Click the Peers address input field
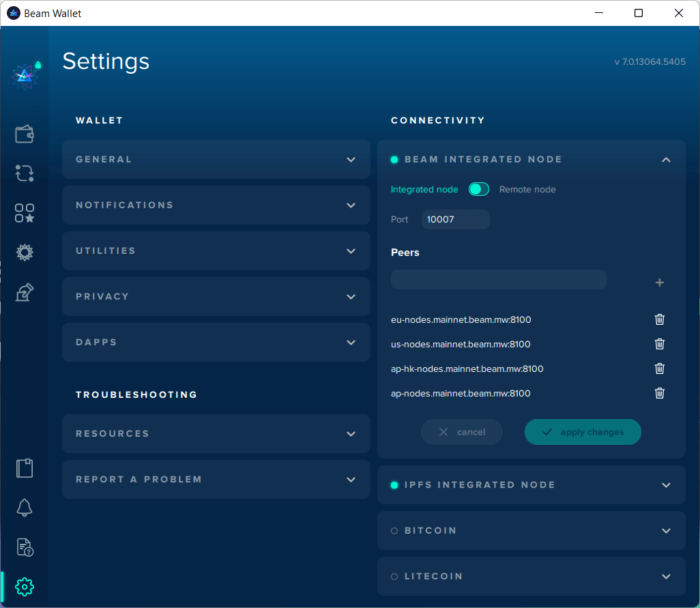The height and width of the screenshot is (608, 700). [x=498, y=280]
